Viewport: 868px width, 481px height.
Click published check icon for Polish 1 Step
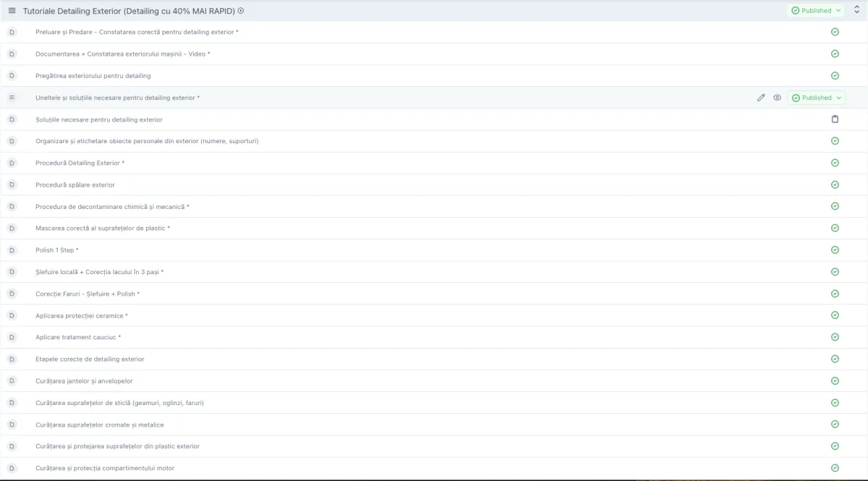[x=835, y=250]
